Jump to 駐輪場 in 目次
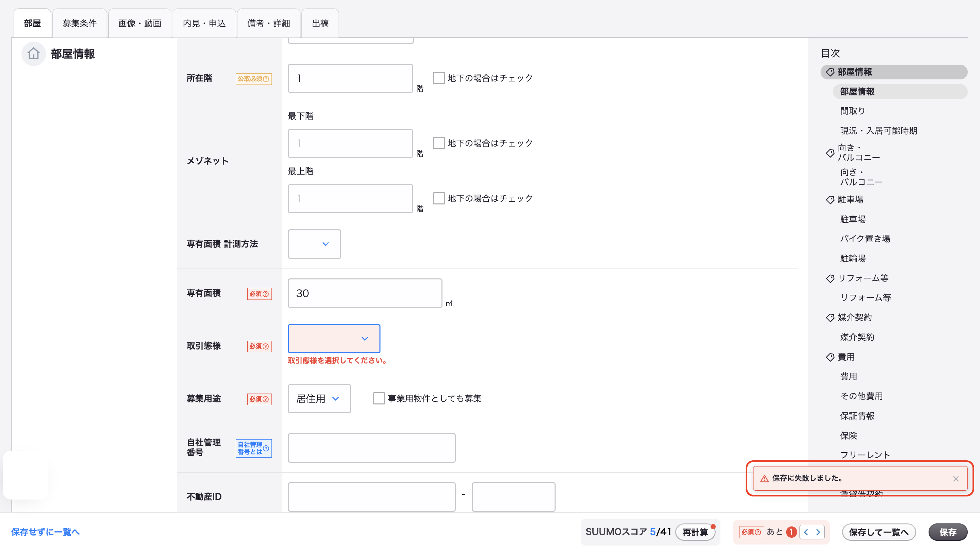This screenshot has height=552, width=980. 853,259
